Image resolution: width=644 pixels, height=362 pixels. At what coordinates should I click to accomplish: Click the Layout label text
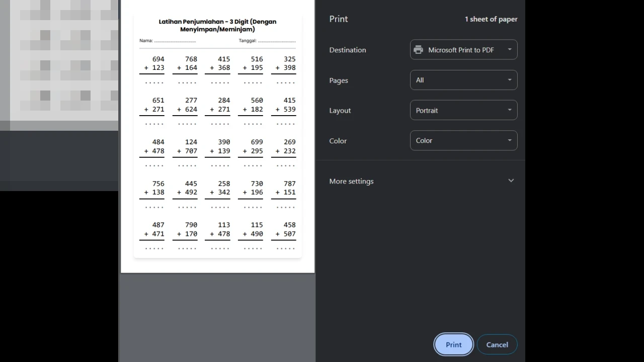[340, 111]
